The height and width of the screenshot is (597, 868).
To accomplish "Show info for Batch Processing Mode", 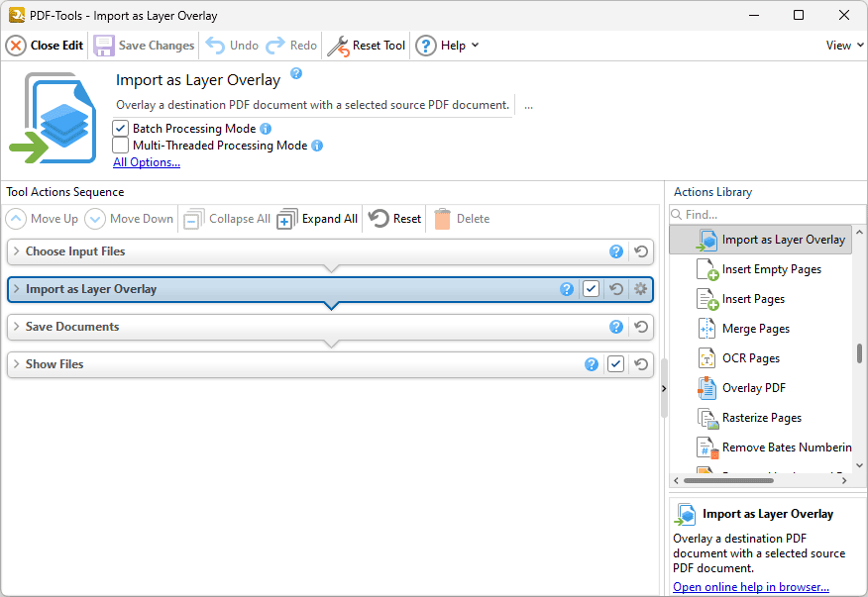I will (x=266, y=129).
